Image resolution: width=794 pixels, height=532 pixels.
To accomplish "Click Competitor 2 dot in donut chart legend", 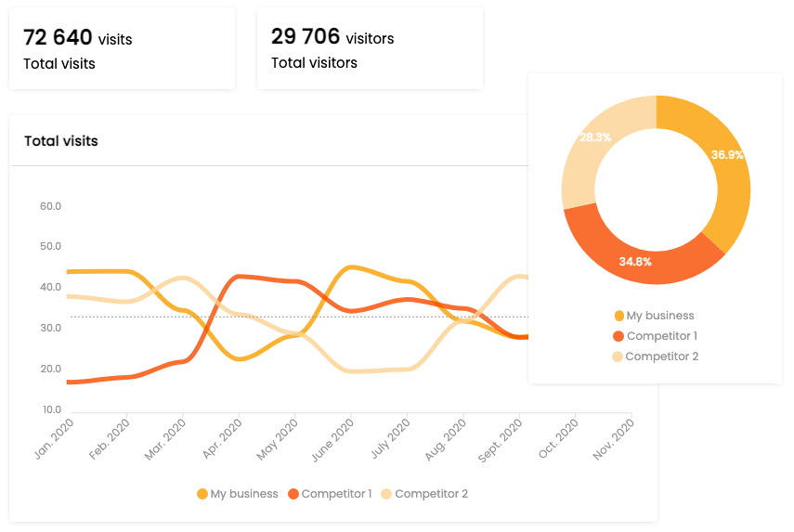I will click(618, 357).
